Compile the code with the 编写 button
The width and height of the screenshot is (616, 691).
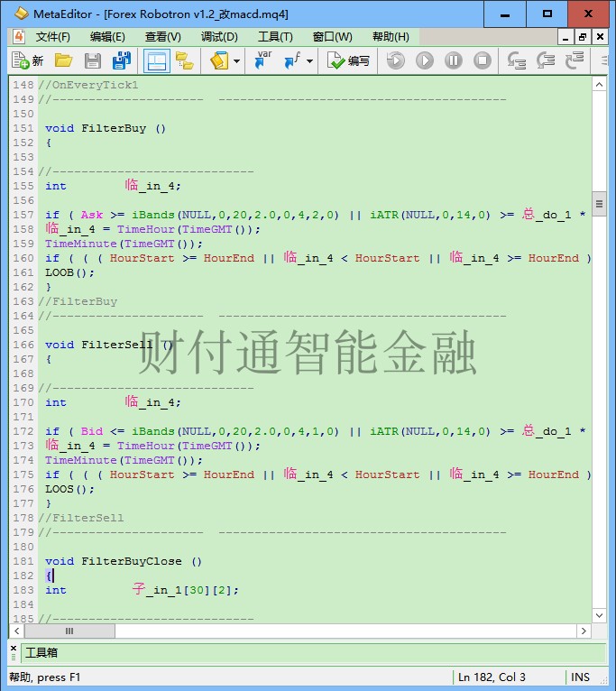coord(348,60)
